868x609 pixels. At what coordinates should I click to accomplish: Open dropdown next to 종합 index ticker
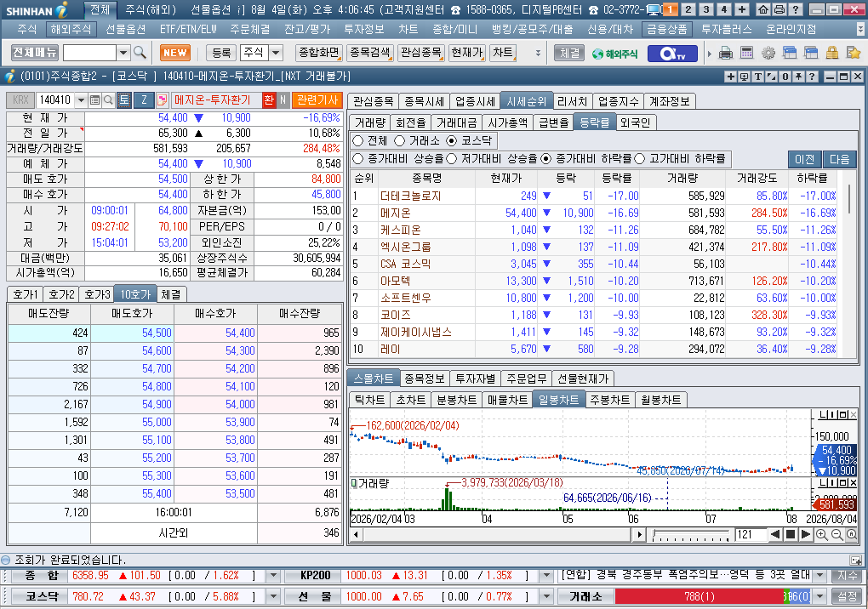pyautogui.click(x=273, y=576)
